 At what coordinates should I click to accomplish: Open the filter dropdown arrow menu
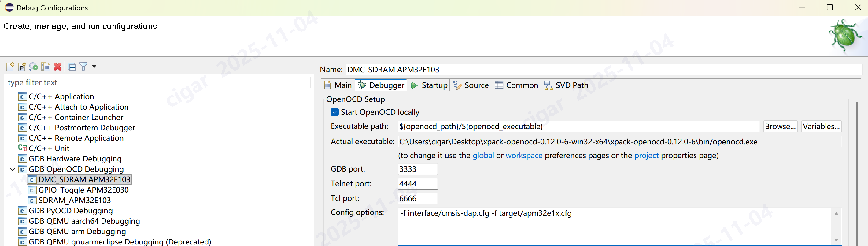(94, 67)
